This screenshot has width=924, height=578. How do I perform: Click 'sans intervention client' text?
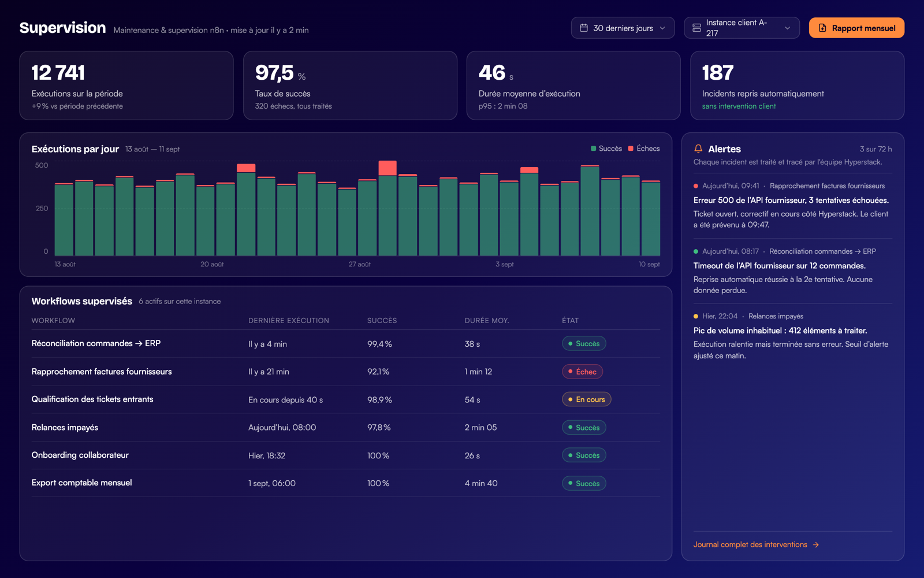pyautogui.click(x=739, y=106)
